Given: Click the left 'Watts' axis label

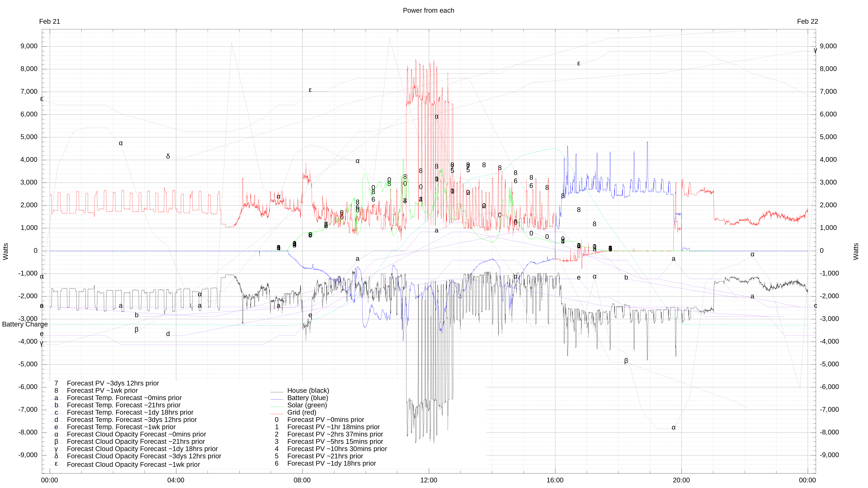Looking at the screenshot, I should tap(5, 251).
